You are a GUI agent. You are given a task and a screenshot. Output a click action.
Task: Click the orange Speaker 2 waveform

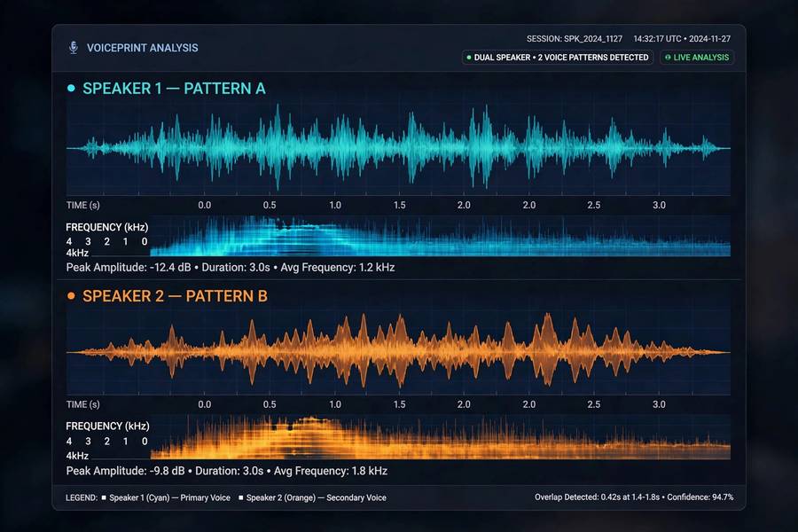398,352
